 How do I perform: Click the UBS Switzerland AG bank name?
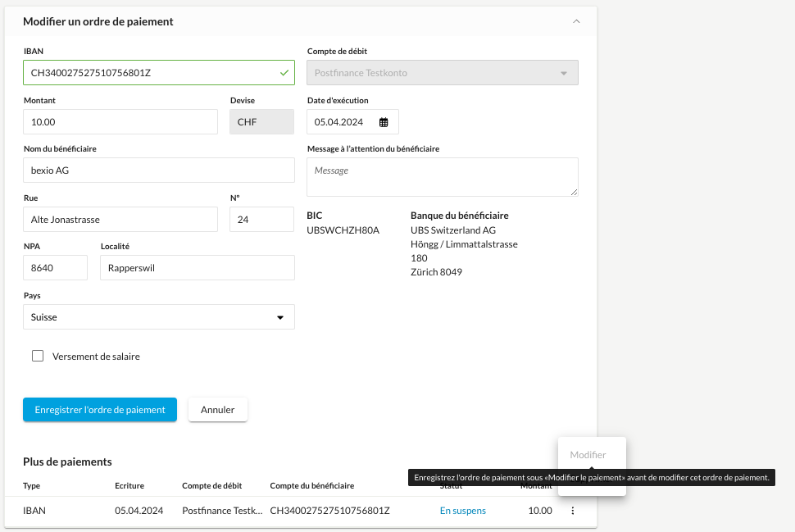pos(453,230)
